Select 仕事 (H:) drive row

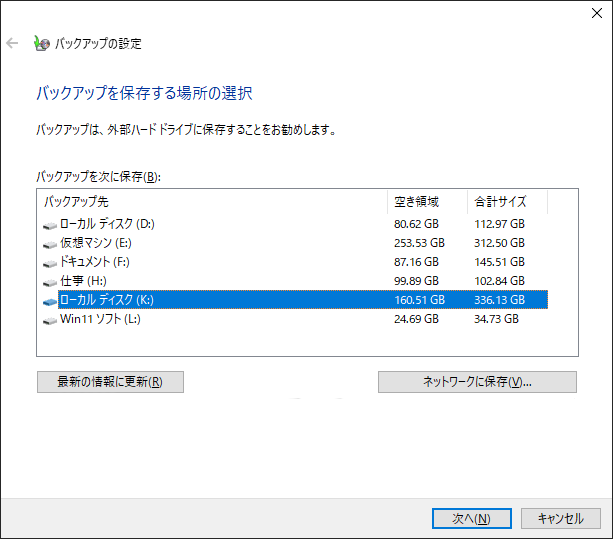pos(295,281)
